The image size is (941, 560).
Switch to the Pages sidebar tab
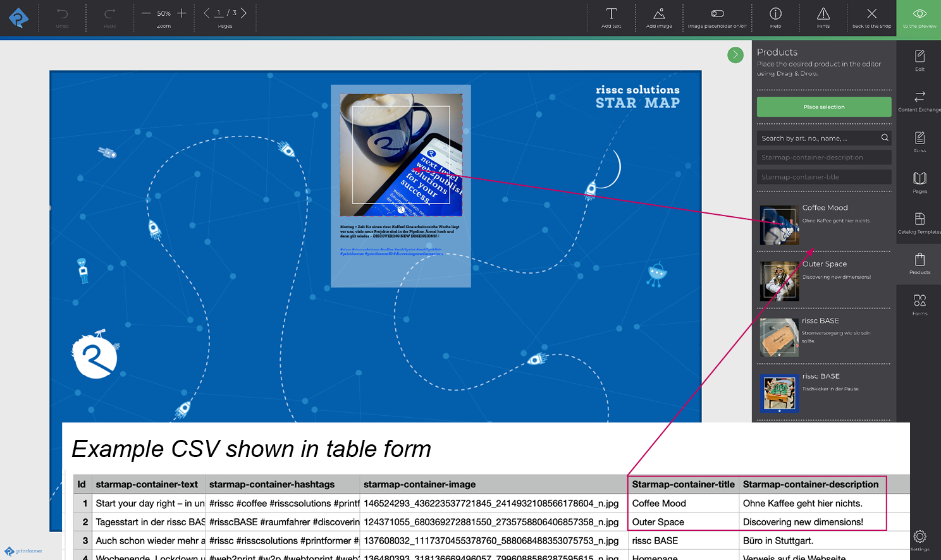click(919, 182)
